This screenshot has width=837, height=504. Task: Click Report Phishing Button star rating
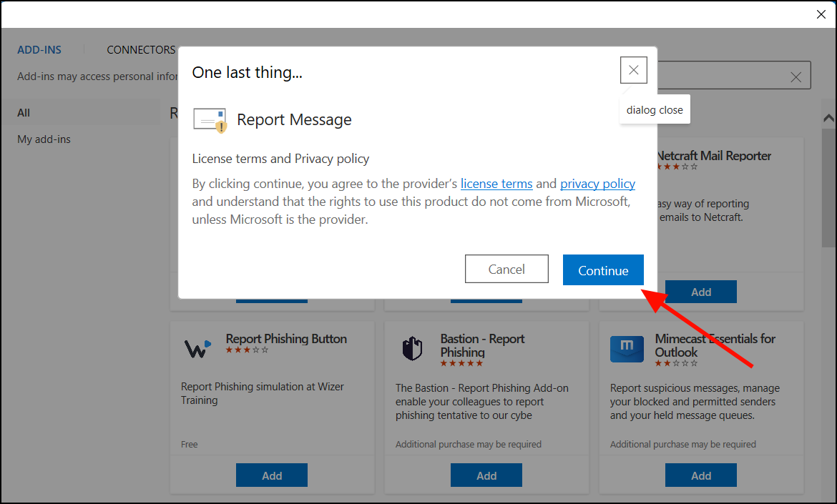coord(247,350)
